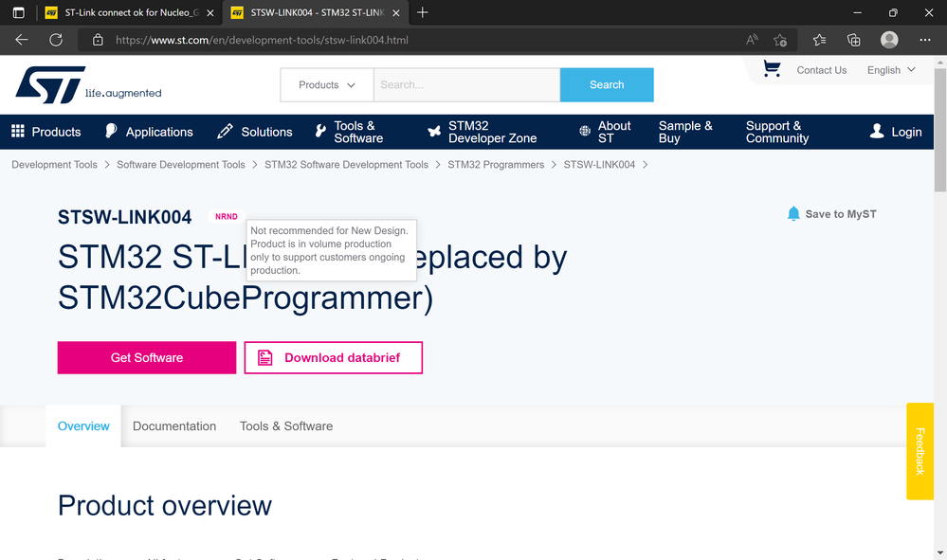Click the Search text input field
This screenshot has width=947, height=560.
click(466, 85)
